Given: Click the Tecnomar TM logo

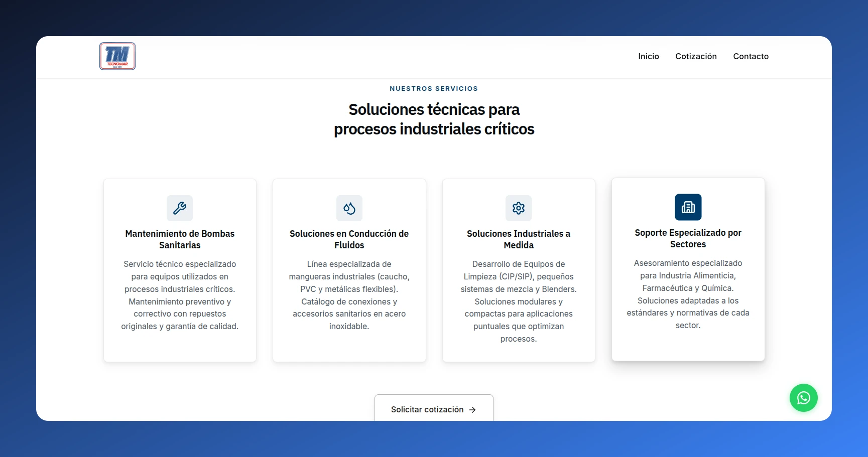Looking at the screenshot, I should click(x=117, y=56).
